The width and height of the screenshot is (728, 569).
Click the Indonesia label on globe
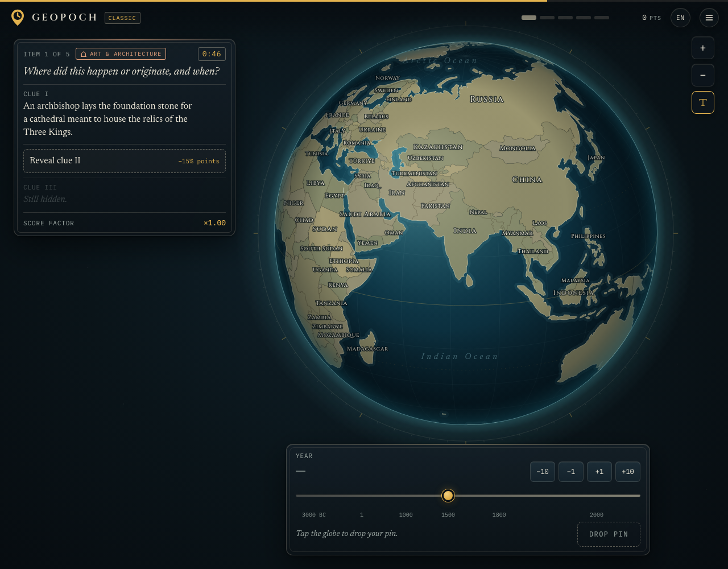coord(573,292)
